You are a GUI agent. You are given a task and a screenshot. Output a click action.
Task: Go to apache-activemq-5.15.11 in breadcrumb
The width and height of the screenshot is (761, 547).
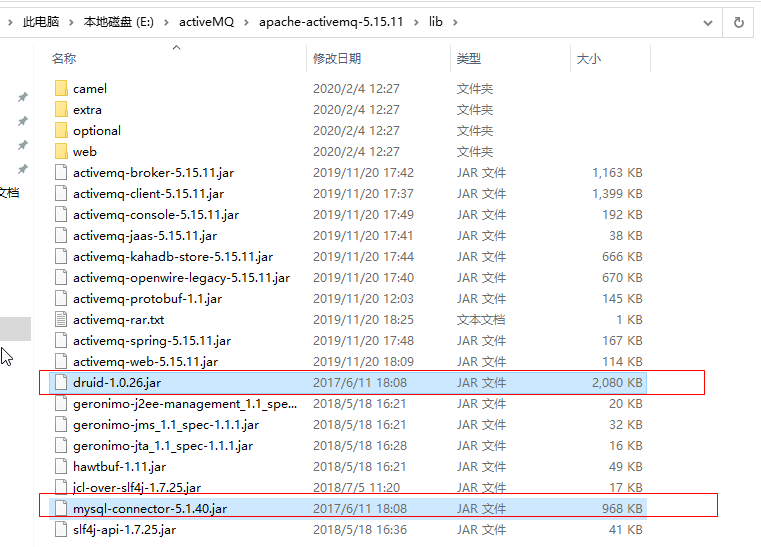pyautogui.click(x=331, y=22)
